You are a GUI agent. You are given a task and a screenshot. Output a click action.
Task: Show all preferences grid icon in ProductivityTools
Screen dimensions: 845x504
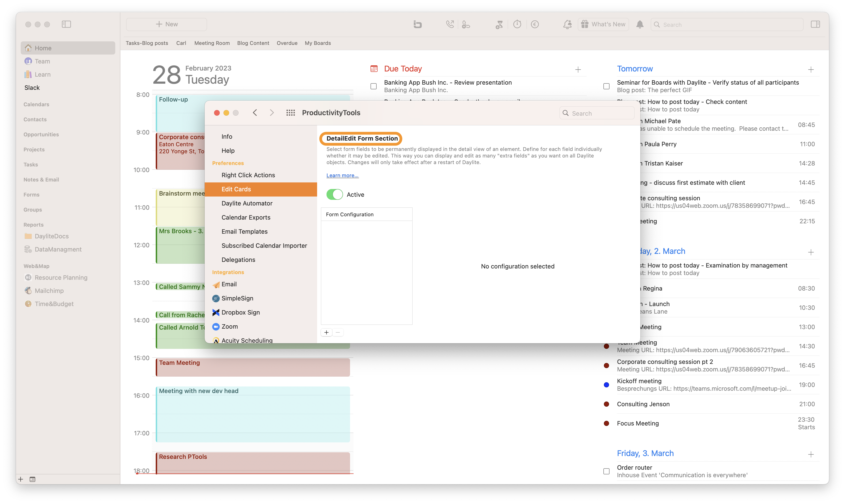[291, 113]
